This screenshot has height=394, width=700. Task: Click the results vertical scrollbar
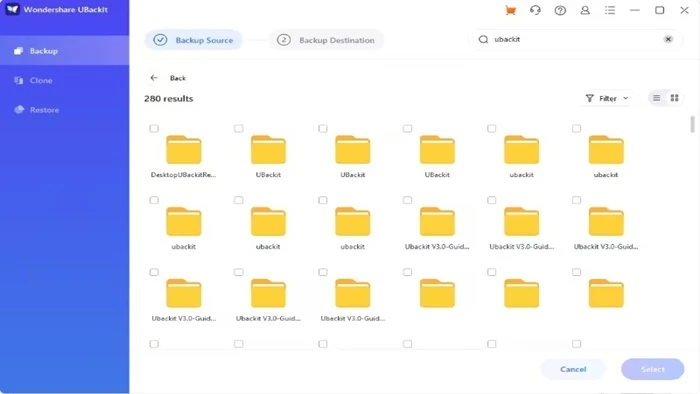tap(692, 124)
